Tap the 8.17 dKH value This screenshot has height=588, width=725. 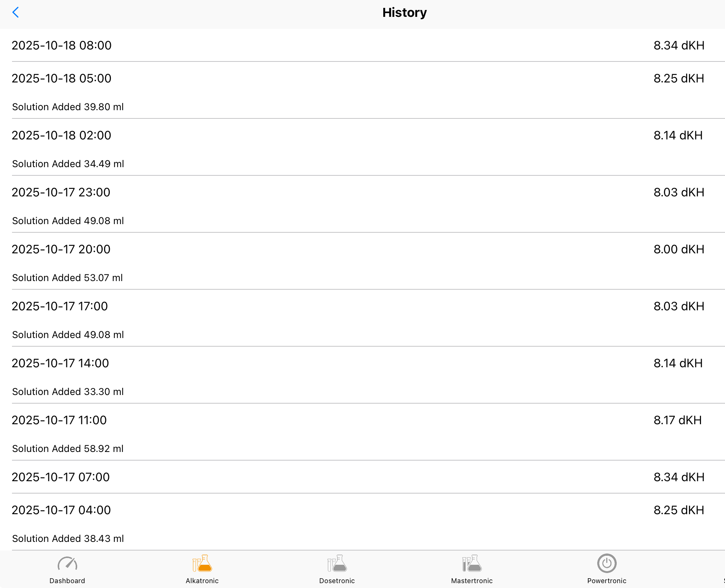click(677, 420)
